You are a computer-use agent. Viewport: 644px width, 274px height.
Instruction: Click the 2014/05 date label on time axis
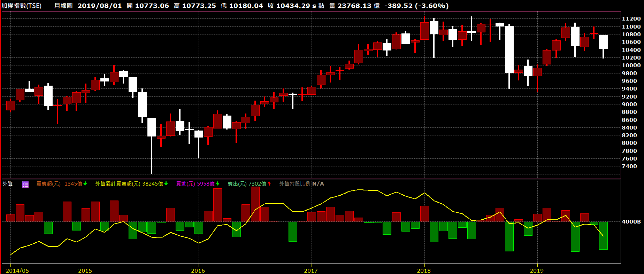(17, 271)
